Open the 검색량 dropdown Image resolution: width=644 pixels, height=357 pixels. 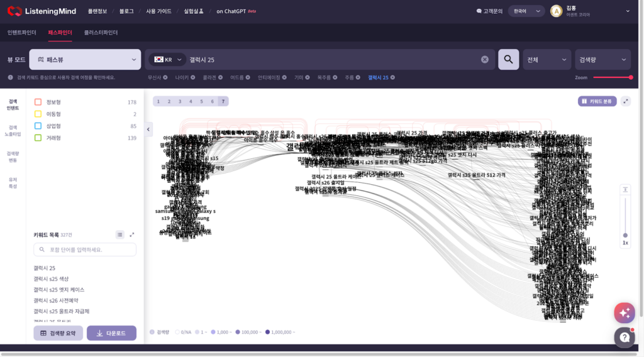coord(602,60)
